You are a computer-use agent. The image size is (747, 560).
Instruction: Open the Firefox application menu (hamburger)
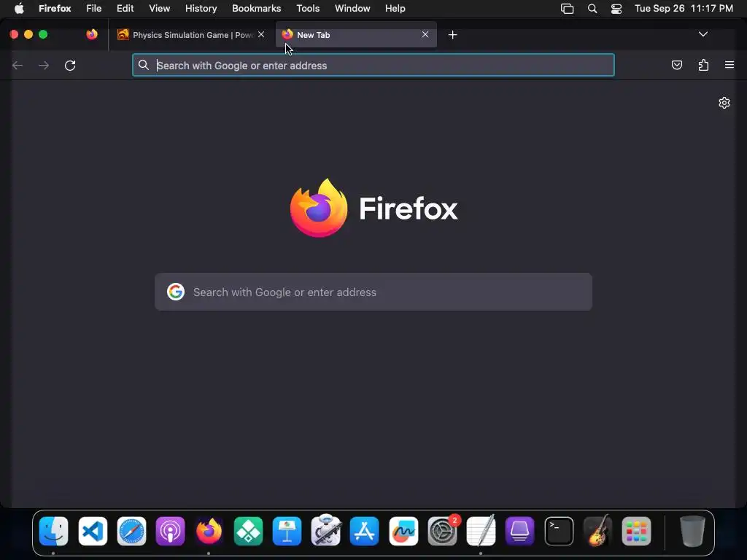729,65
